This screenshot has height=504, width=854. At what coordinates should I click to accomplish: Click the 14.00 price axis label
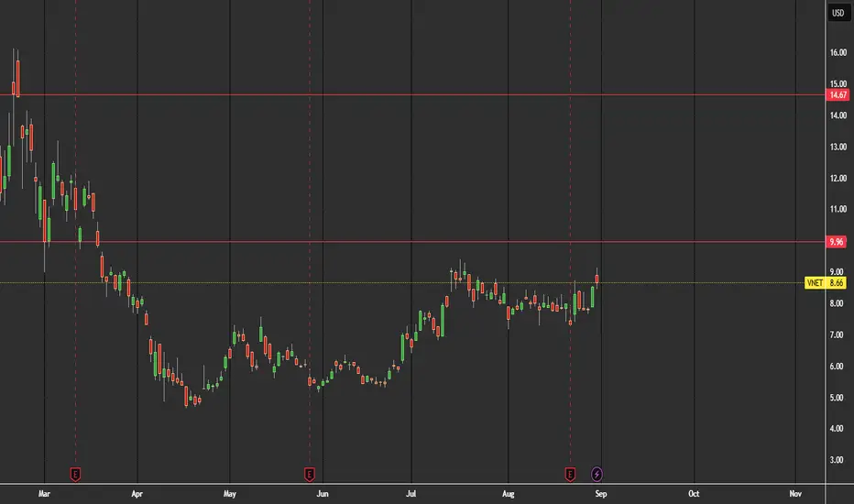(838, 115)
